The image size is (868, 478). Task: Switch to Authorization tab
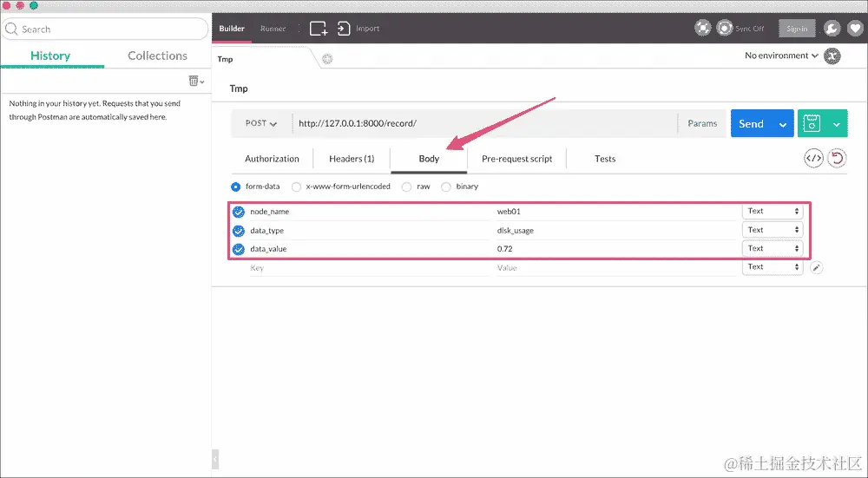(x=272, y=159)
